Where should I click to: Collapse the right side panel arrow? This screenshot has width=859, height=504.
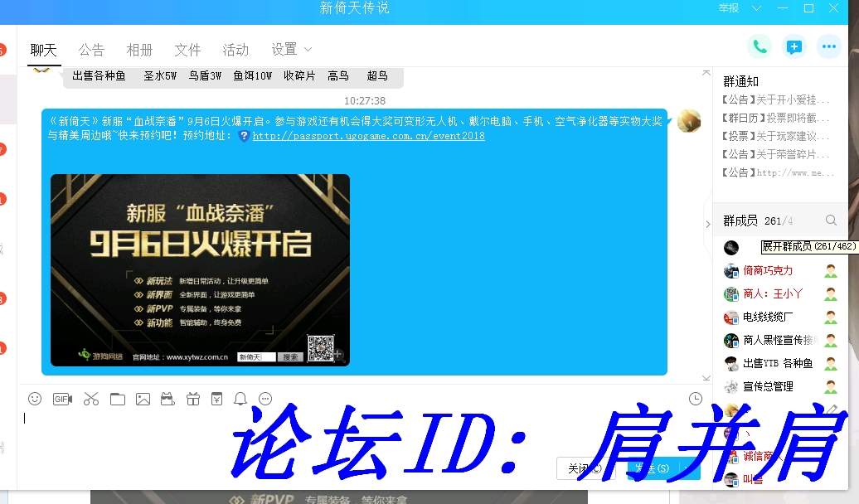tap(707, 224)
